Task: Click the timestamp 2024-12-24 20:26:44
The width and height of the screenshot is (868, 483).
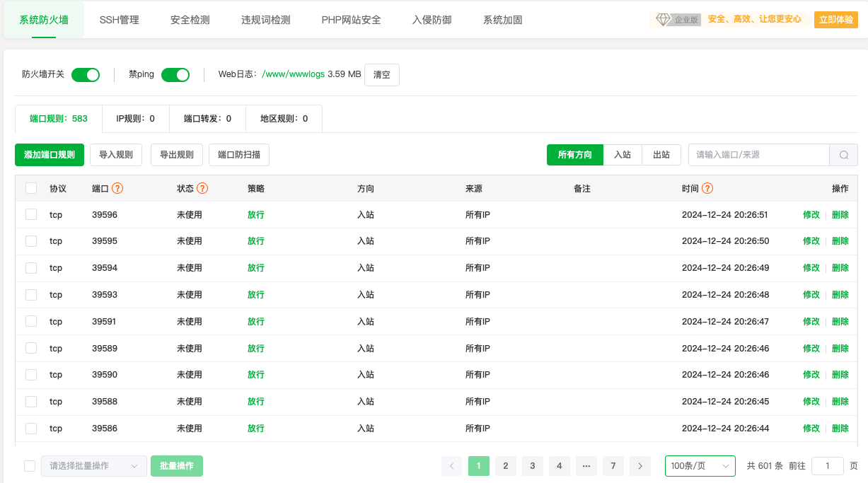Action: click(725, 428)
